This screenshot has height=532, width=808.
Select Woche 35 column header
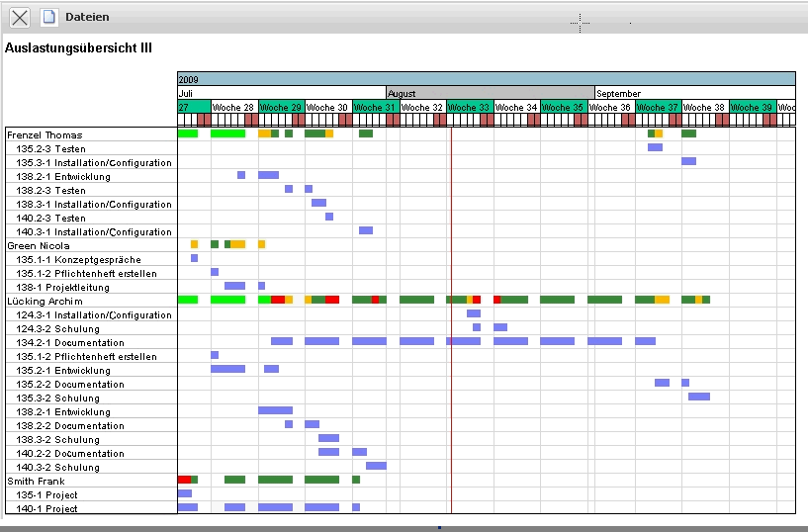click(x=564, y=107)
